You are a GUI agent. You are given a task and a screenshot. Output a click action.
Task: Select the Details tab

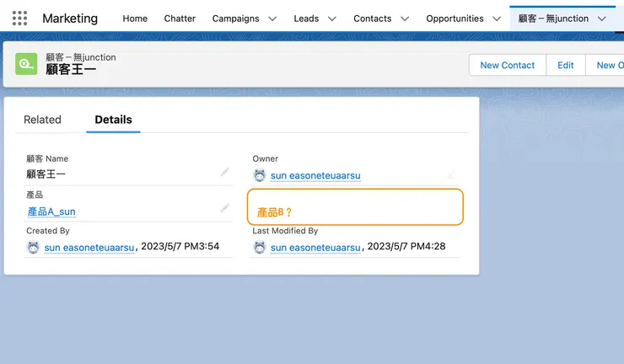click(x=113, y=120)
